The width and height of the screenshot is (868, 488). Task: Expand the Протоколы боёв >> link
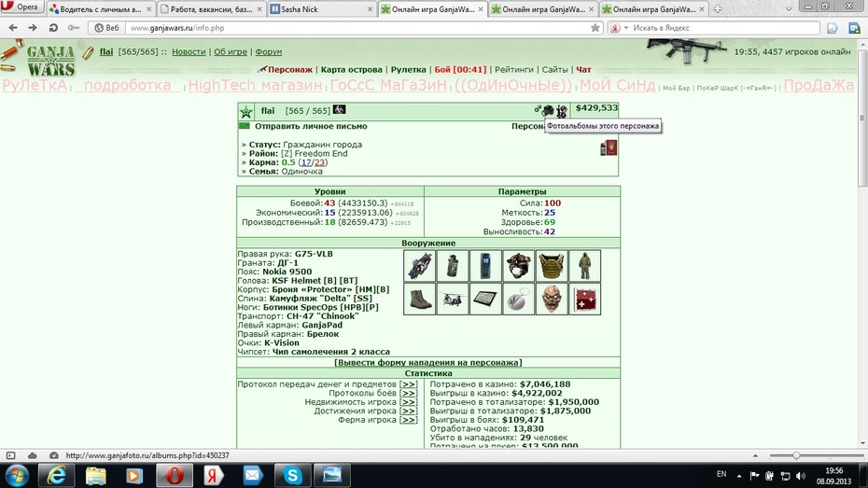coord(409,393)
